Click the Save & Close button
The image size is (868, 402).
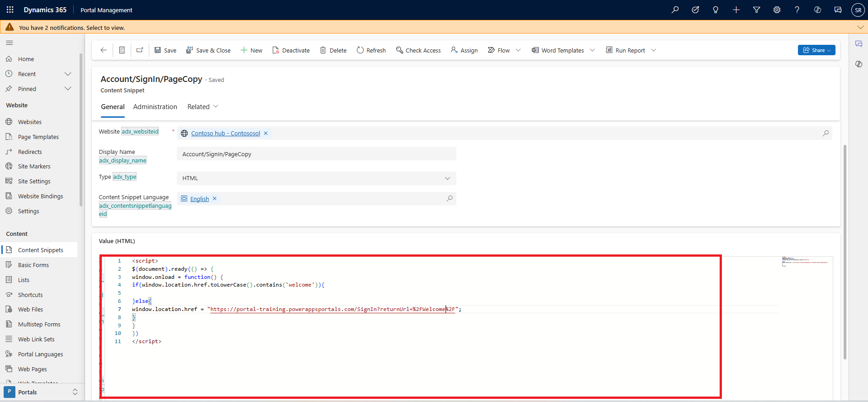(209, 50)
